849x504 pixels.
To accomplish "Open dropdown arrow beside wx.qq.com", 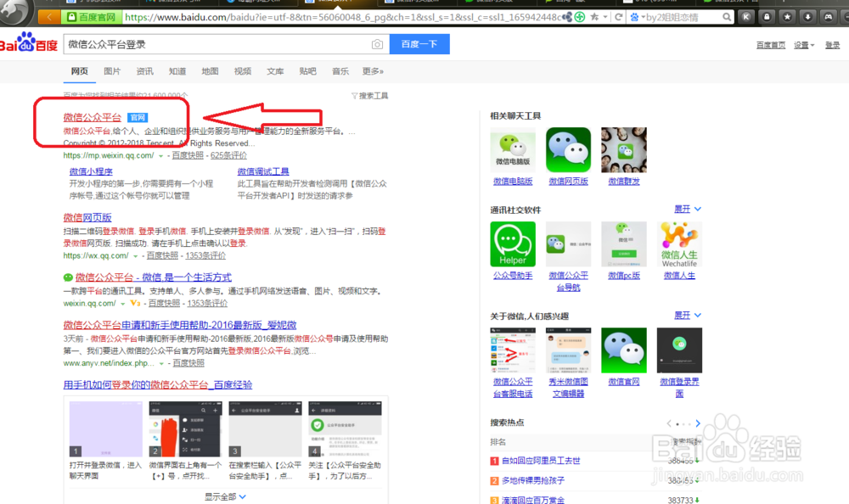I will click(x=135, y=256).
